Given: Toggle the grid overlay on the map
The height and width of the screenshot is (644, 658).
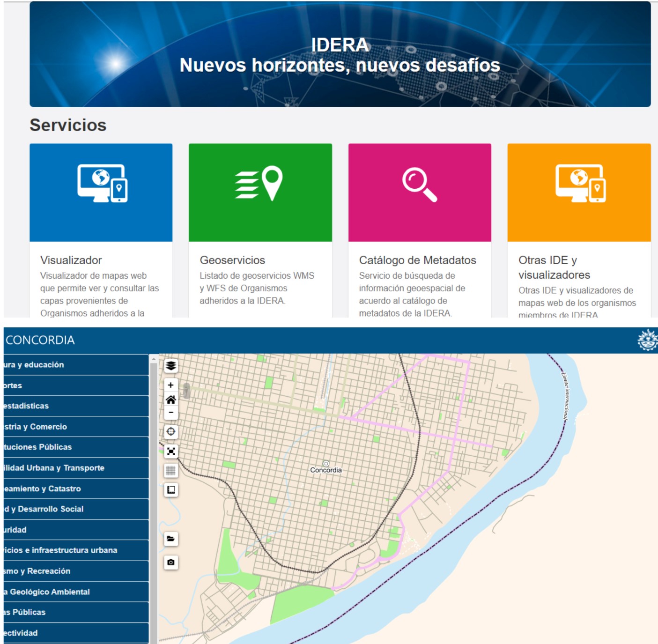Looking at the screenshot, I should (171, 470).
